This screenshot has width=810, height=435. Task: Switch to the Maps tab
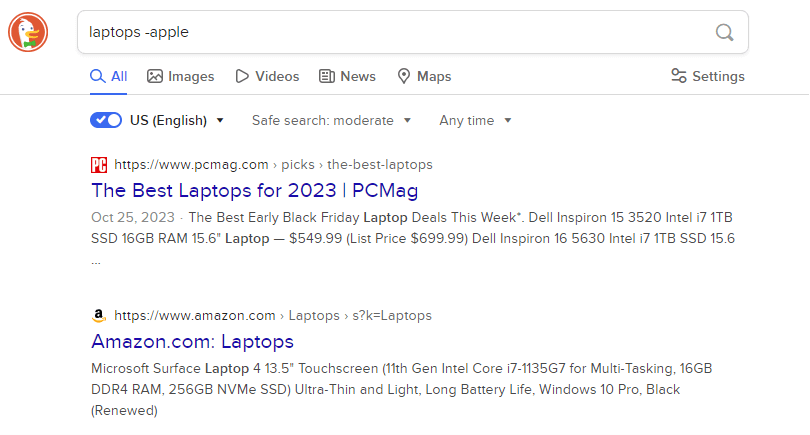point(424,76)
